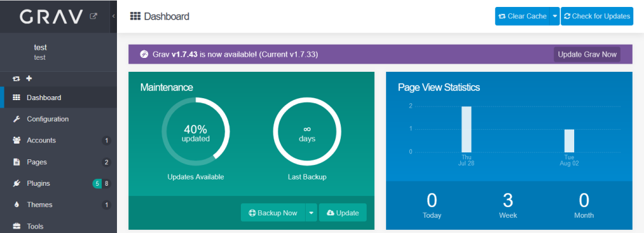Click the Clear Cache button
Screen dimensions: 644x233
[522, 16]
